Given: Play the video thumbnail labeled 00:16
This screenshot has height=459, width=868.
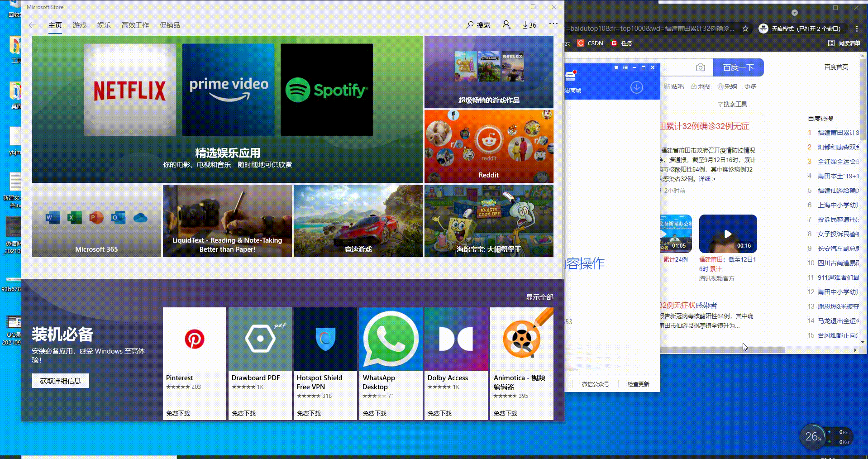Looking at the screenshot, I should [728, 234].
